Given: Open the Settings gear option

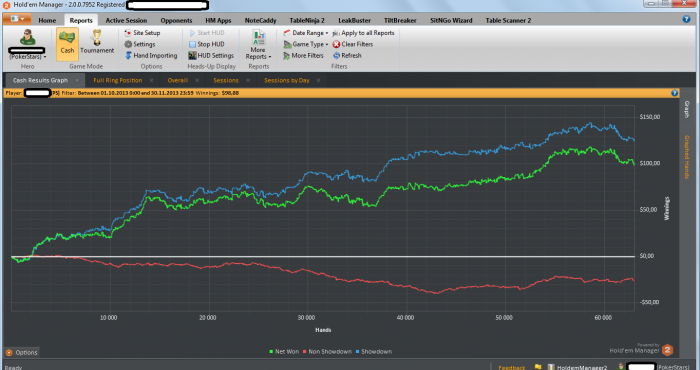Looking at the screenshot, I should 140,44.
